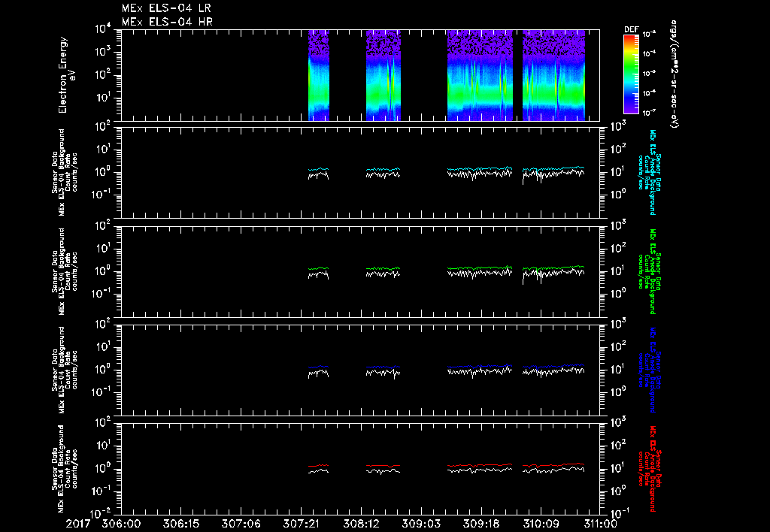
Task: Click the 10^4 tick on Electron Energy axis
Action: coord(103,29)
